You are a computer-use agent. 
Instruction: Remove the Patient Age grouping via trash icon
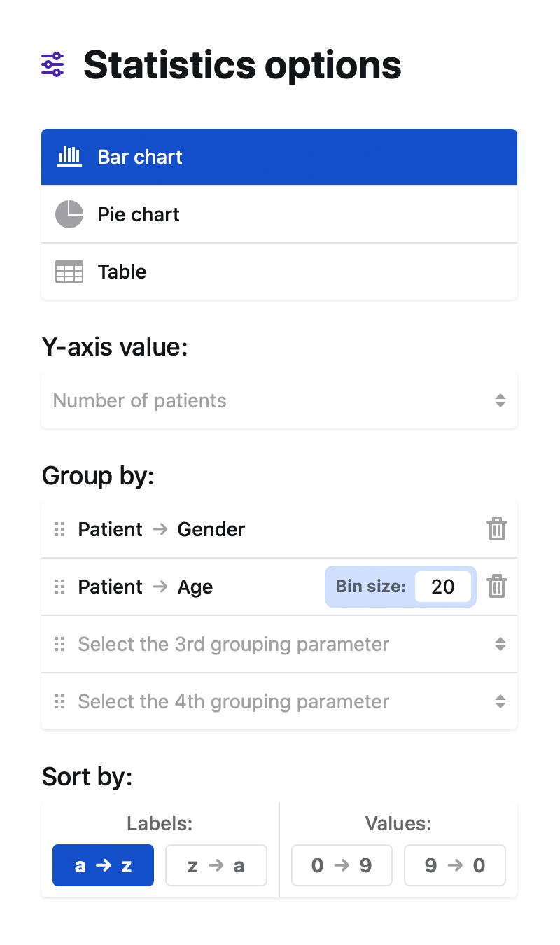(497, 587)
